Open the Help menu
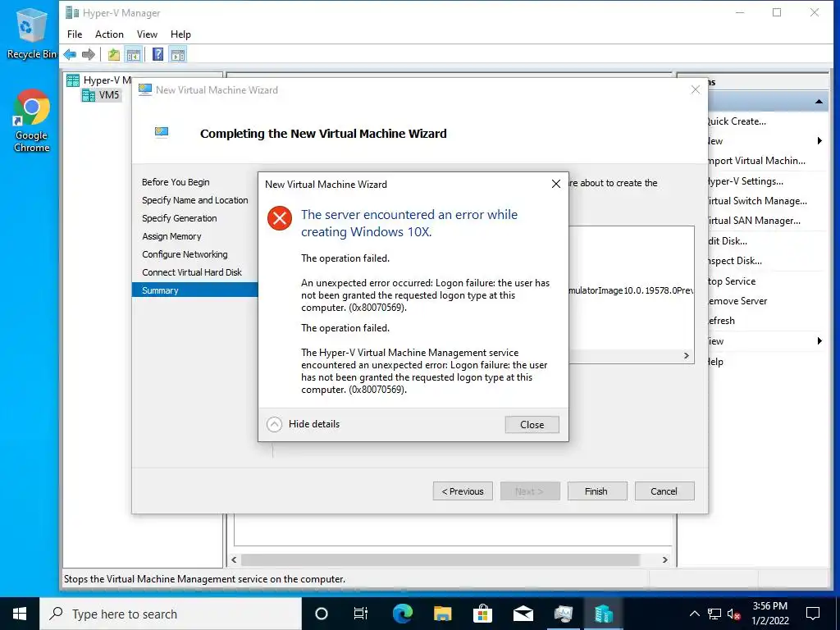 pyautogui.click(x=180, y=34)
